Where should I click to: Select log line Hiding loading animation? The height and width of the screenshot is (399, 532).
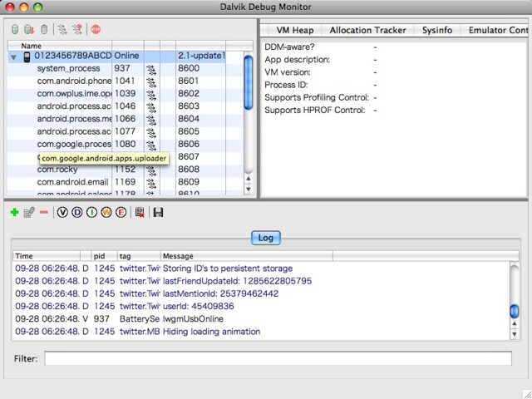[x=260, y=332]
